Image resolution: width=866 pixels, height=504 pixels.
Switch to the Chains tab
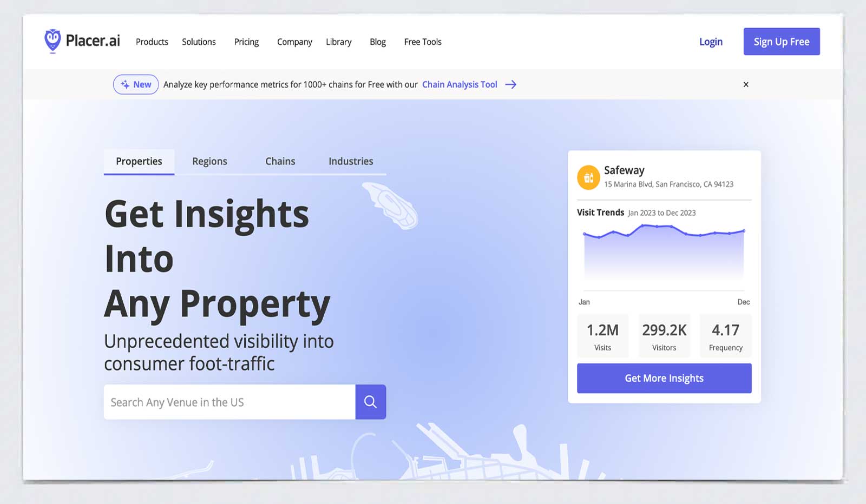point(280,161)
